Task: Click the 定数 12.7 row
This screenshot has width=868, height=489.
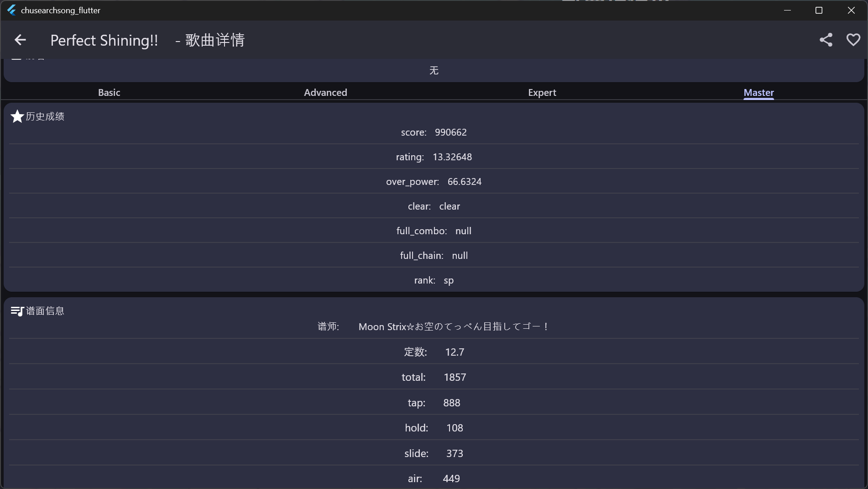Action: click(434, 352)
